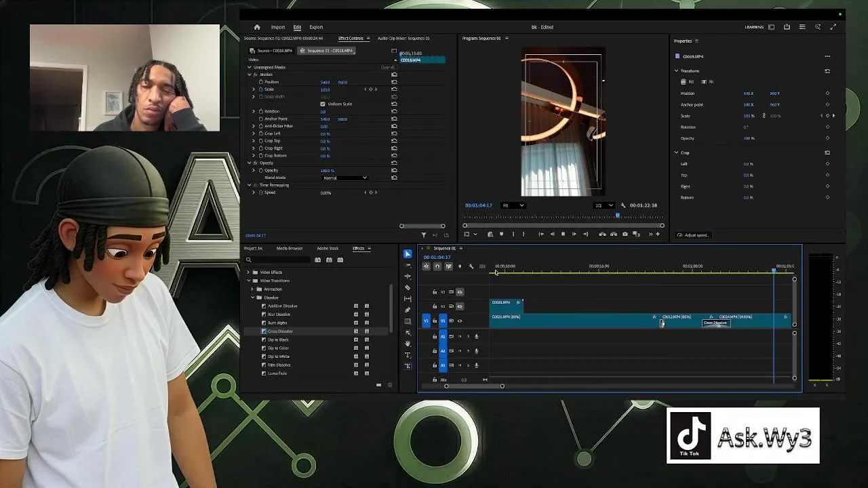Select the Pen tool
This screenshot has height=488, width=868.
[408, 310]
